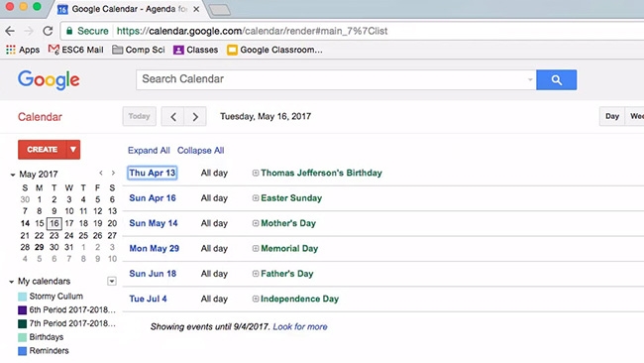644x363 pixels.
Task: Reload the page with refresh icon
Action: [48, 31]
